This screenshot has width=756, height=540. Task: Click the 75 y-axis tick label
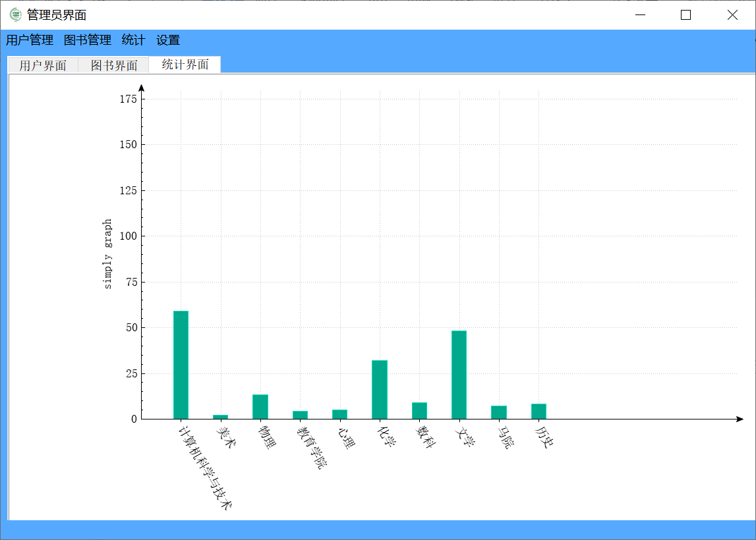pyautogui.click(x=132, y=283)
